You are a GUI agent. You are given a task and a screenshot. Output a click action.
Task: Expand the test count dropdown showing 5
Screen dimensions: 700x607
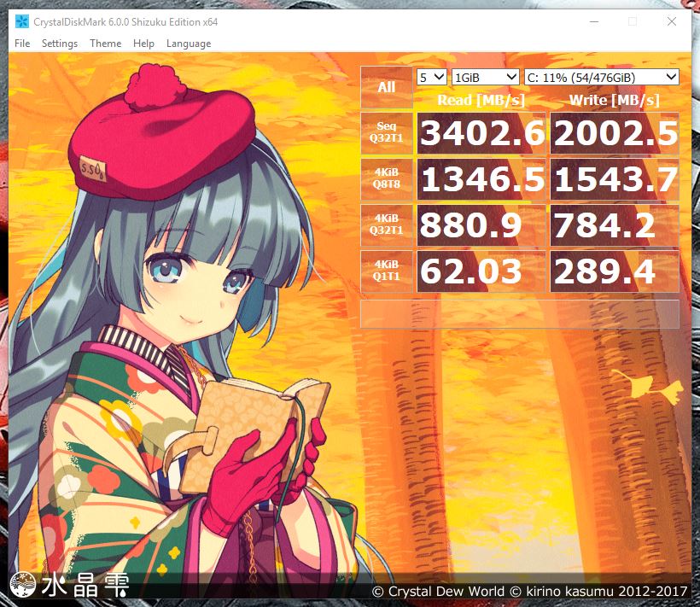tap(432, 77)
